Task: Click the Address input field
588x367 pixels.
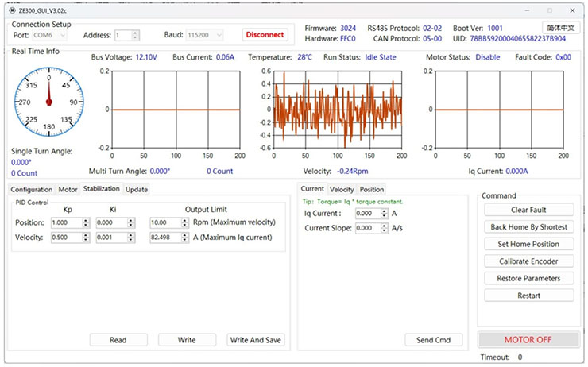Action: coord(123,35)
